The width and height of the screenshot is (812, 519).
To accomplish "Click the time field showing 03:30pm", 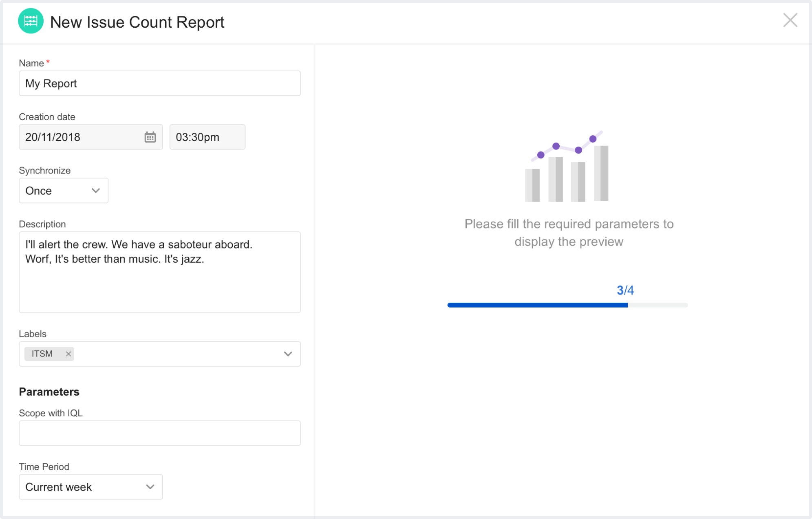I will pos(207,137).
